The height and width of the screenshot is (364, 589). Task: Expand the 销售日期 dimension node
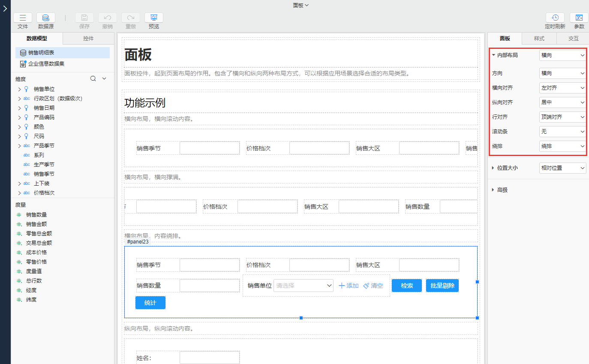click(x=19, y=108)
